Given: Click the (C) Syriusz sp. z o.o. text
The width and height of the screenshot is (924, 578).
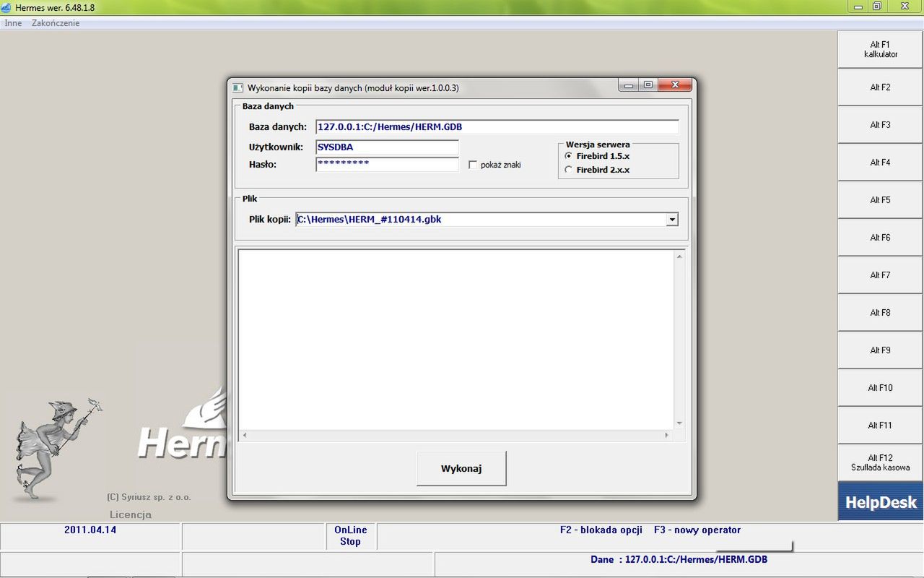Looking at the screenshot, I should point(149,497).
